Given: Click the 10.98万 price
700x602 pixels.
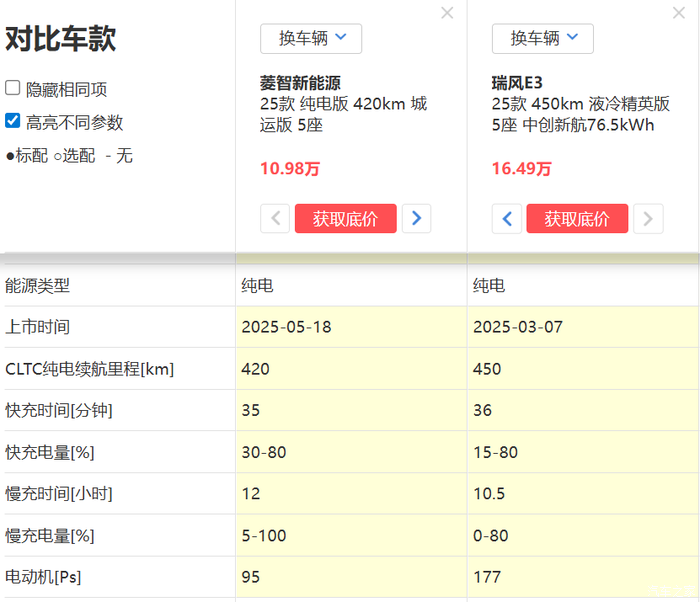Looking at the screenshot, I should tap(290, 169).
